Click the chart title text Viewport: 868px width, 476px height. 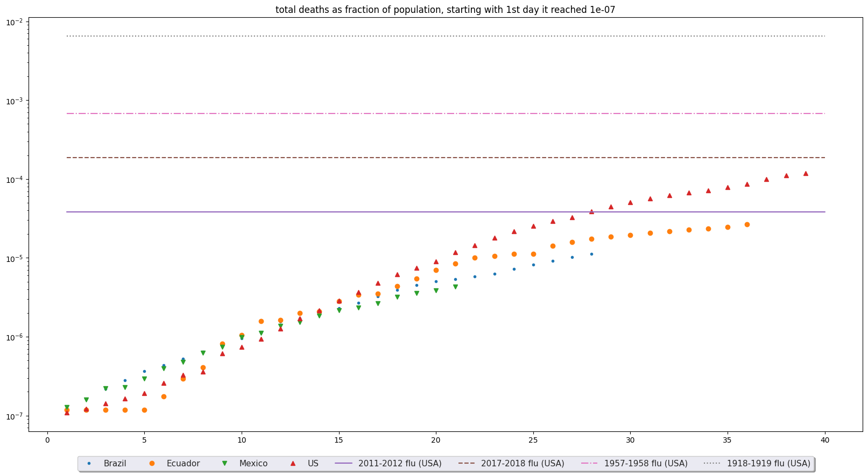pyautogui.click(x=445, y=10)
